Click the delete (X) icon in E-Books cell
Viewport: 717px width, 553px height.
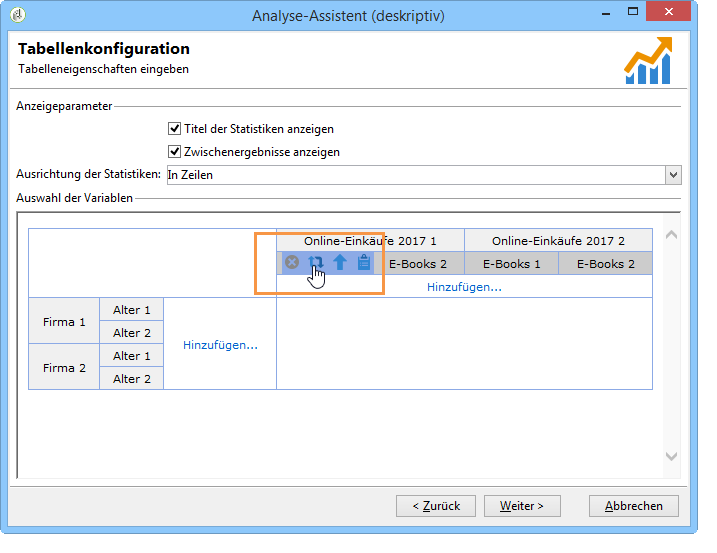click(292, 262)
